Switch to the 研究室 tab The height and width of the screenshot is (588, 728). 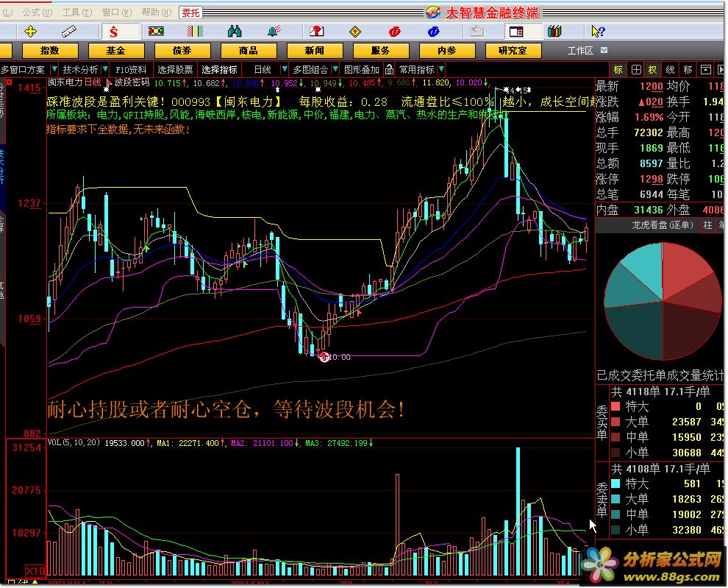coord(513,50)
